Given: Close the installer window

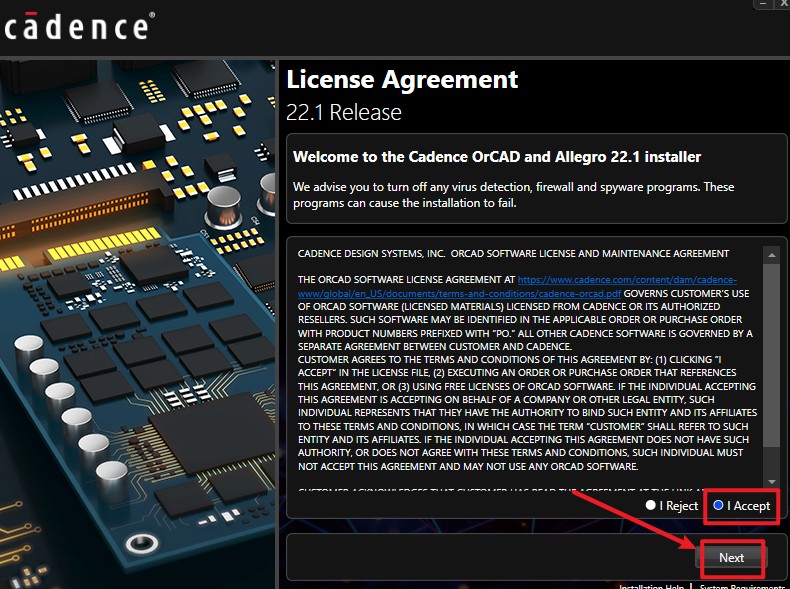Looking at the screenshot, I should tap(782, 5).
